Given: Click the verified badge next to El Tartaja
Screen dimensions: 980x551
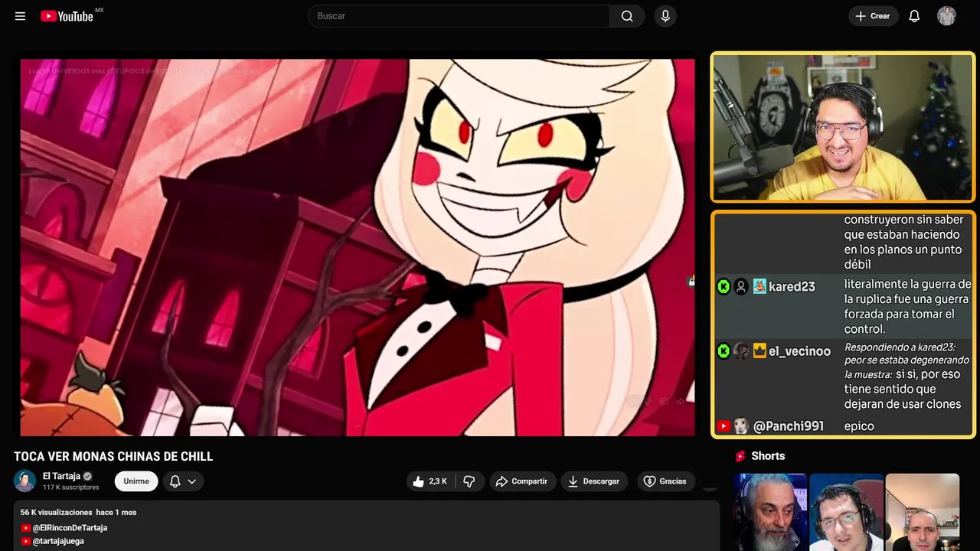Looking at the screenshot, I should click(87, 476).
